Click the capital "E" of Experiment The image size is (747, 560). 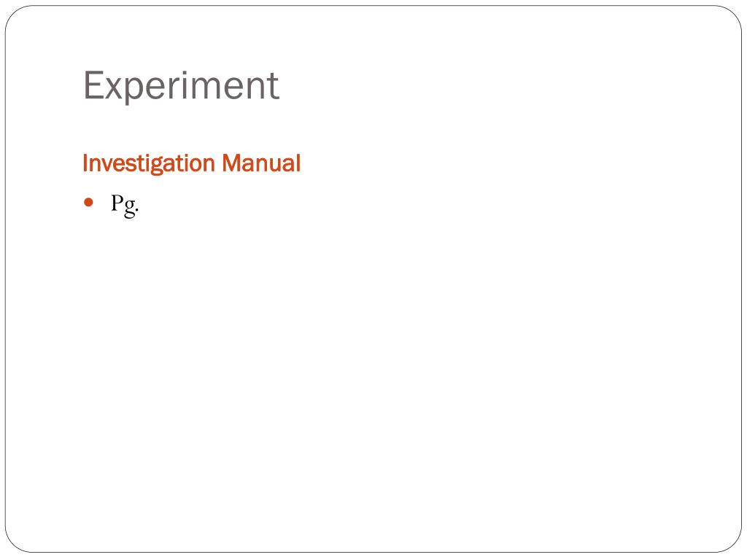tap(93, 86)
